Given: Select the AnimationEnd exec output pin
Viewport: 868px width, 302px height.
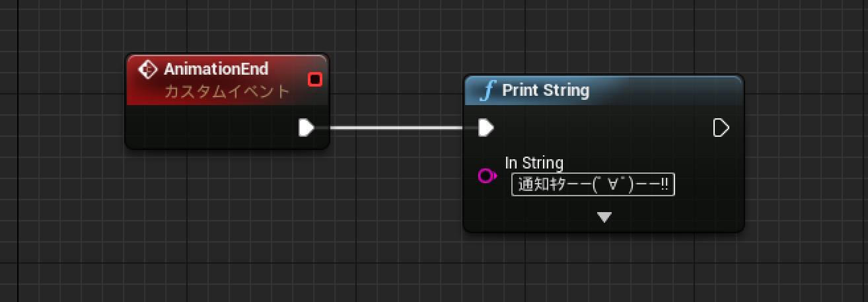Looking at the screenshot, I should [x=306, y=128].
